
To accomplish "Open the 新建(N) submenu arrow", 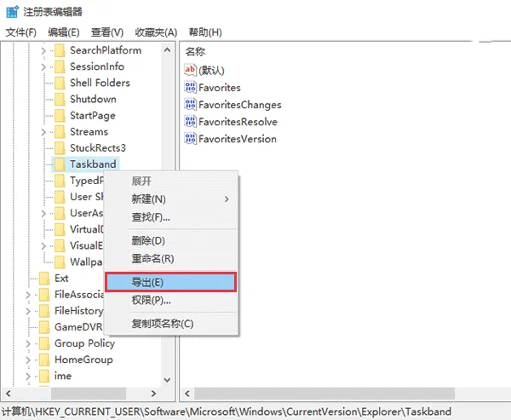I will [x=227, y=198].
